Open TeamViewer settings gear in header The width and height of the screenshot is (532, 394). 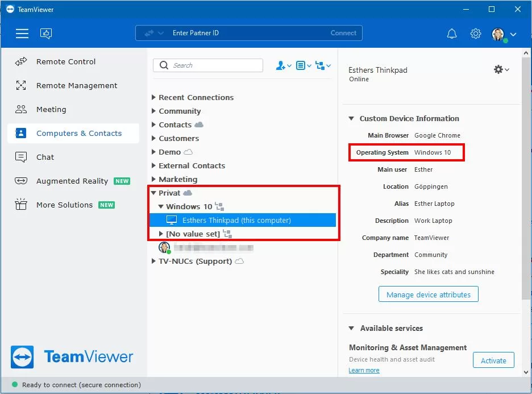(476, 34)
